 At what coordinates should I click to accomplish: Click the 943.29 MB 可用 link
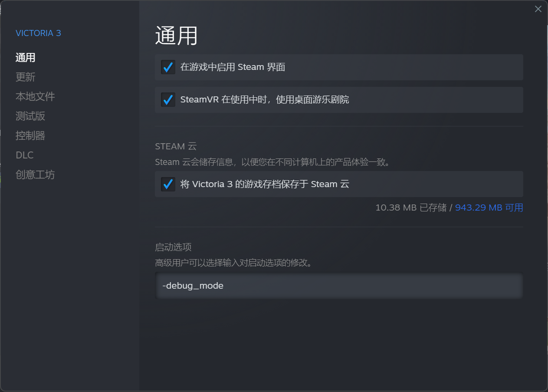[489, 208]
